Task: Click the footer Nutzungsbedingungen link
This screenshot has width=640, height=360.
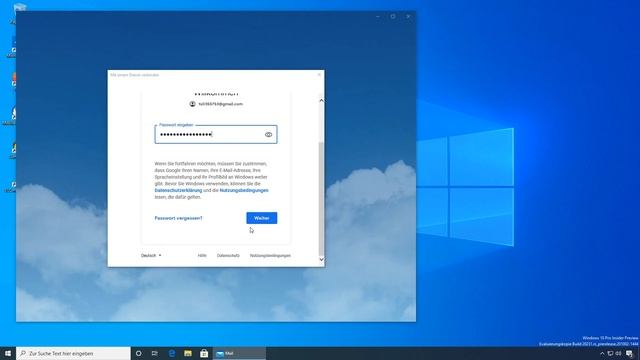Action: [x=270, y=256]
